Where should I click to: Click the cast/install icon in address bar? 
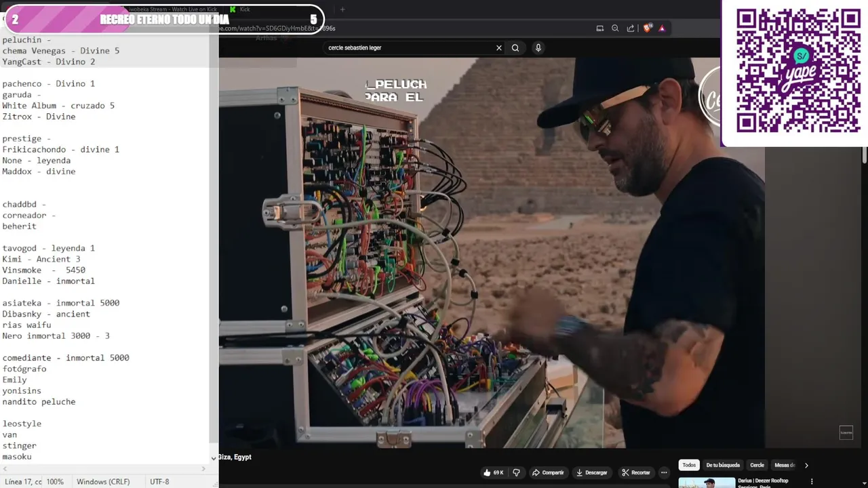(x=600, y=28)
